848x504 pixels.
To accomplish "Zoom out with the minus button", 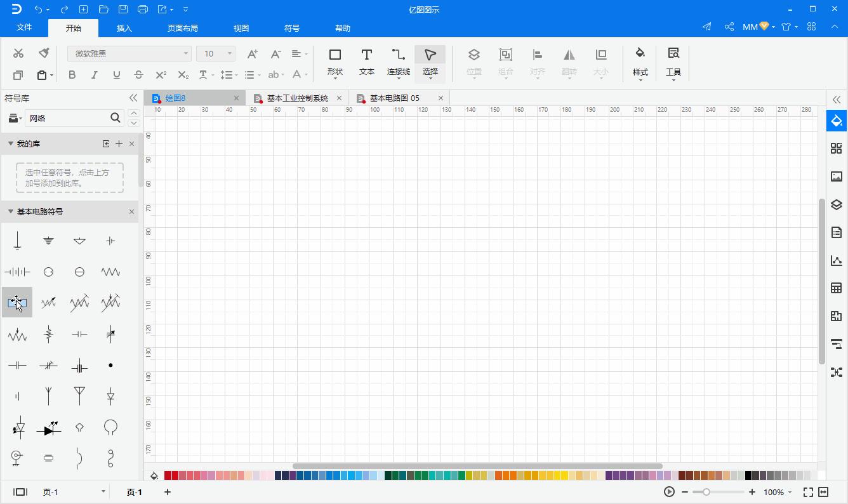I will (x=685, y=492).
